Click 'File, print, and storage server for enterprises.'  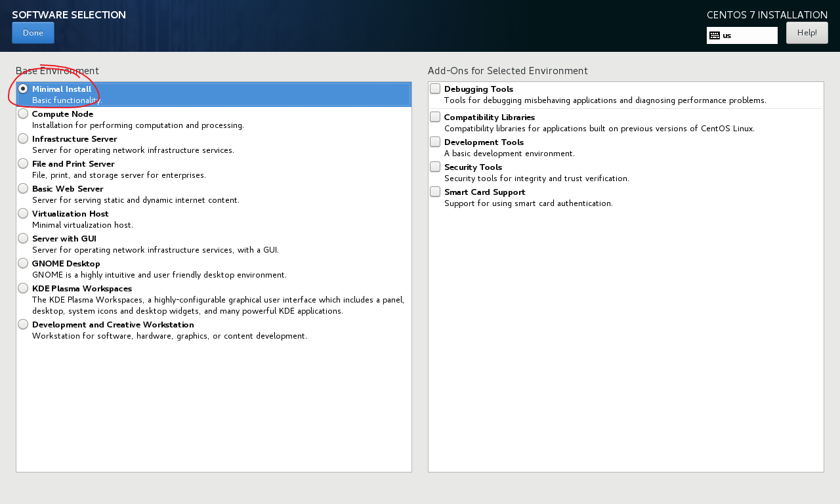pos(119,175)
